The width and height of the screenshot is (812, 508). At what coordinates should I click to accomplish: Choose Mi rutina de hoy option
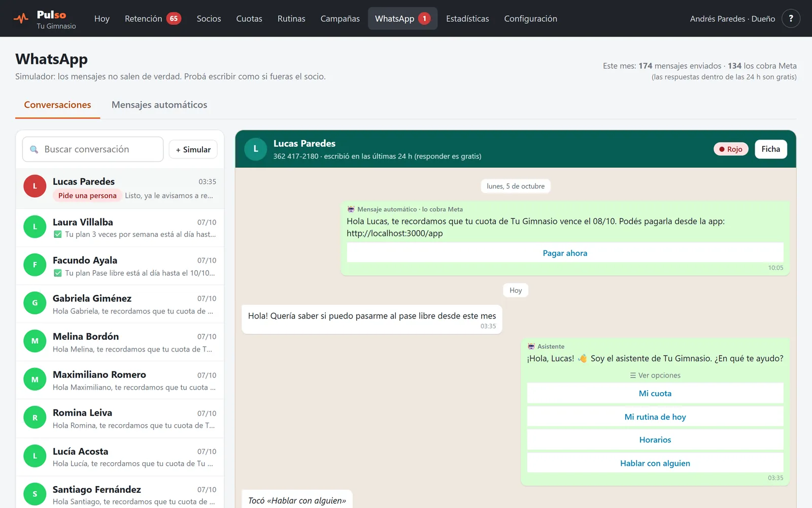point(655,417)
